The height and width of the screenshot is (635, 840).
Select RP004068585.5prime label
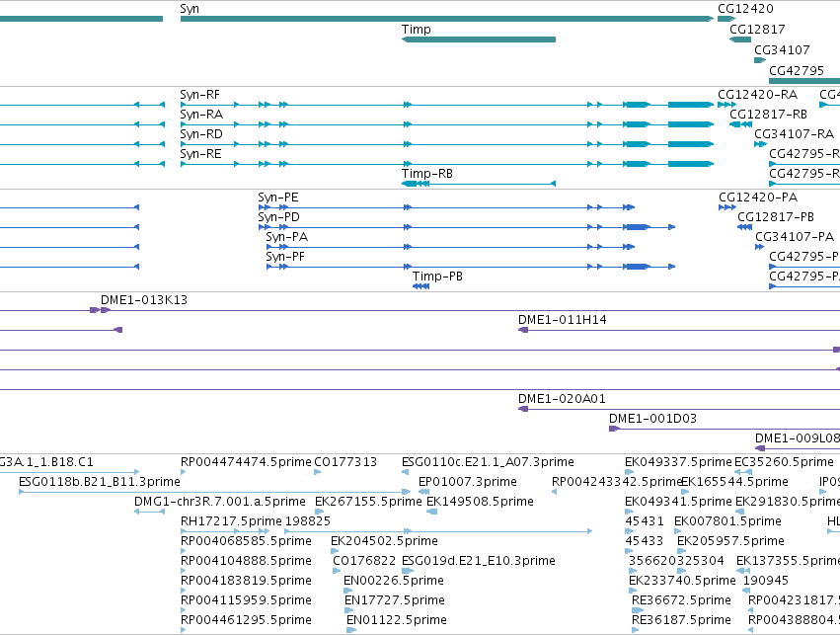[246, 541]
